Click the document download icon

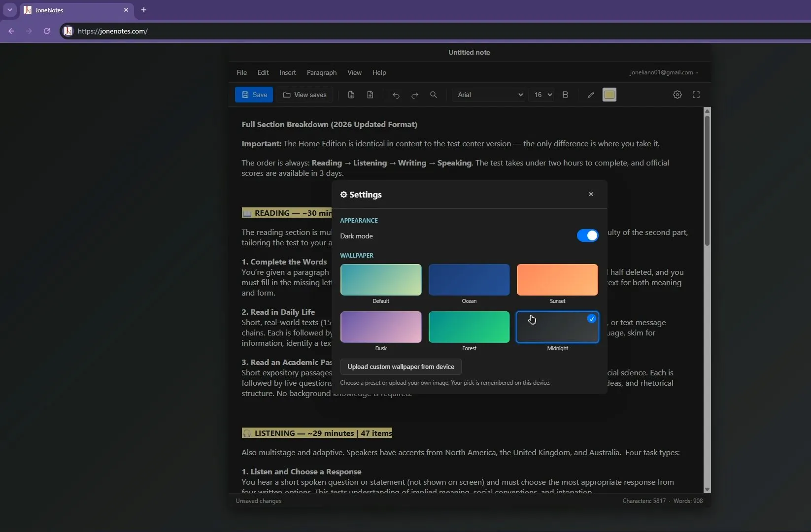pos(370,95)
